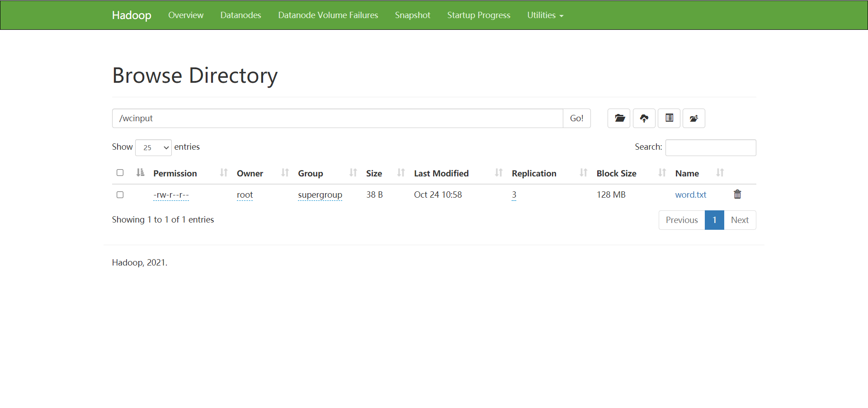
Task: Sort table by Owner column arrows
Action: (x=285, y=172)
